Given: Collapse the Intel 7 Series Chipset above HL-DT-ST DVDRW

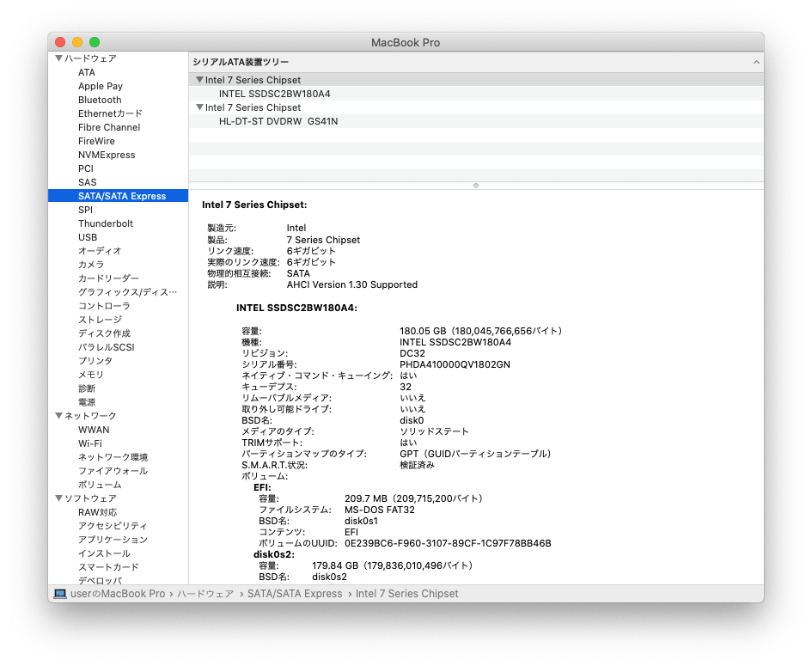Looking at the screenshot, I should (199, 107).
